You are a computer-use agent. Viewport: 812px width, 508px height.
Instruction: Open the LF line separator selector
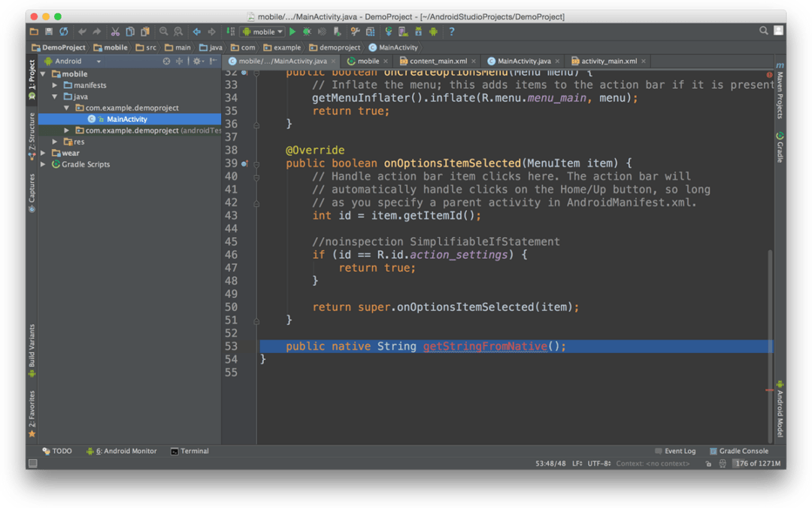tap(577, 464)
